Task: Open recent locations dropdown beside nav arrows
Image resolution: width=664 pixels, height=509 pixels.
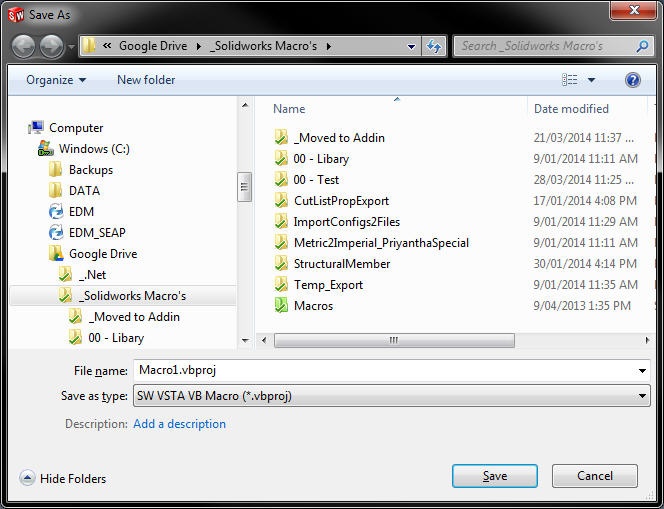Action: point(71,46)
